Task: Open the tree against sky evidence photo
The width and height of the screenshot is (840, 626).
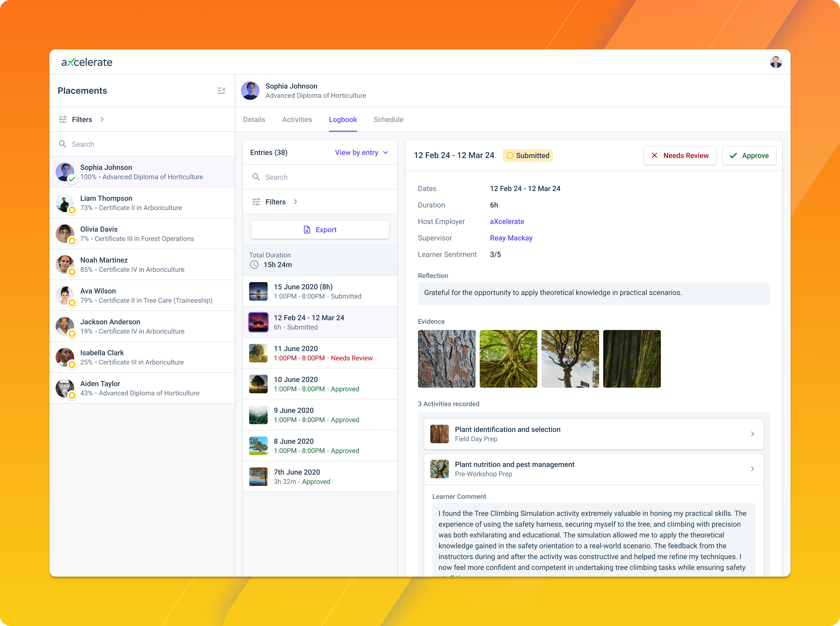Action: click(x=570, y=359)
